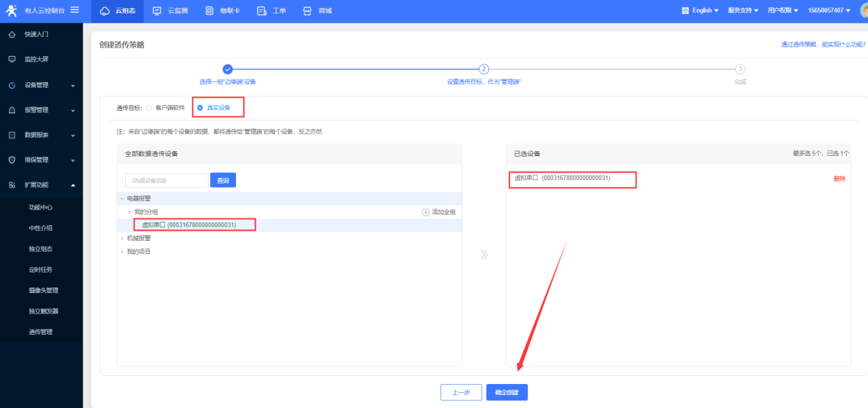
Task: Open 设备管理 sidebar menu
Action: click(x=41, y=85)
